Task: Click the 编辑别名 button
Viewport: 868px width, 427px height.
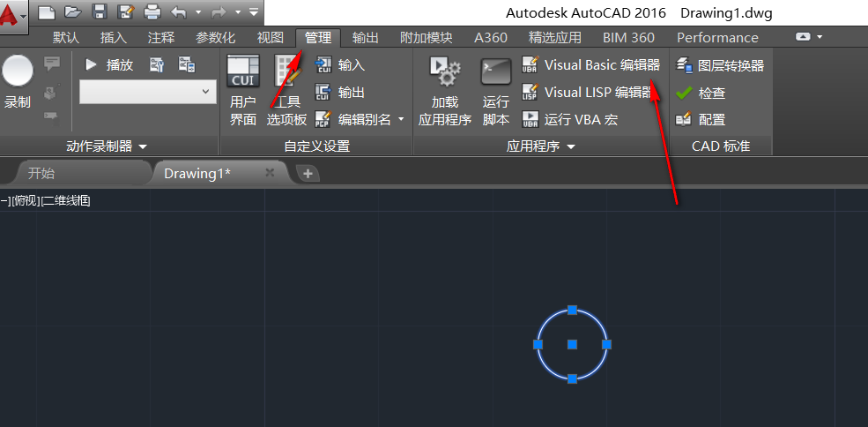Action: (353, 119)
